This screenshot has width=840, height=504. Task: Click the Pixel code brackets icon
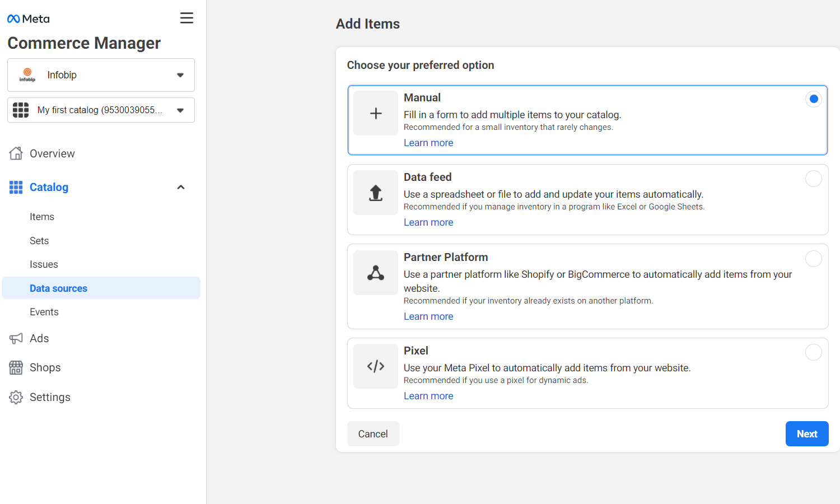pyautogui.click(x=376, y=366)
